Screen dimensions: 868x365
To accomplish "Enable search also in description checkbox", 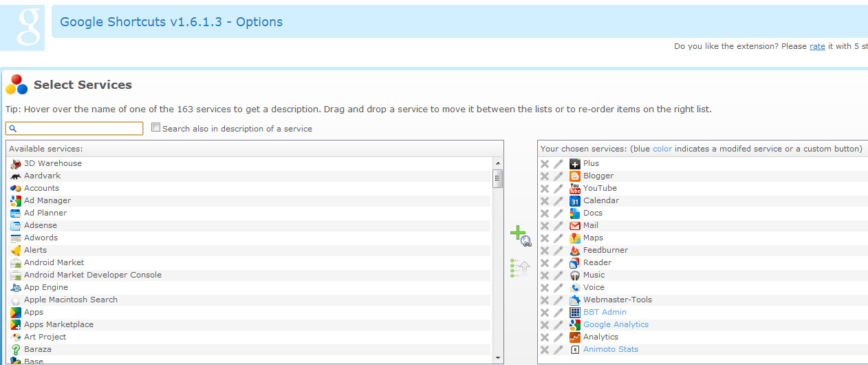I will tap(155, 127).
